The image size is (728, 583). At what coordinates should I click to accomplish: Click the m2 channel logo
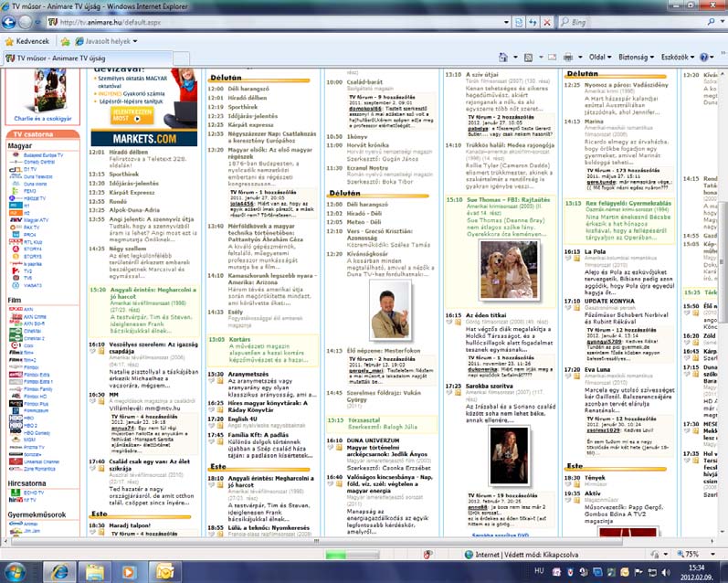pyautogui.click(x=16, y=213)
